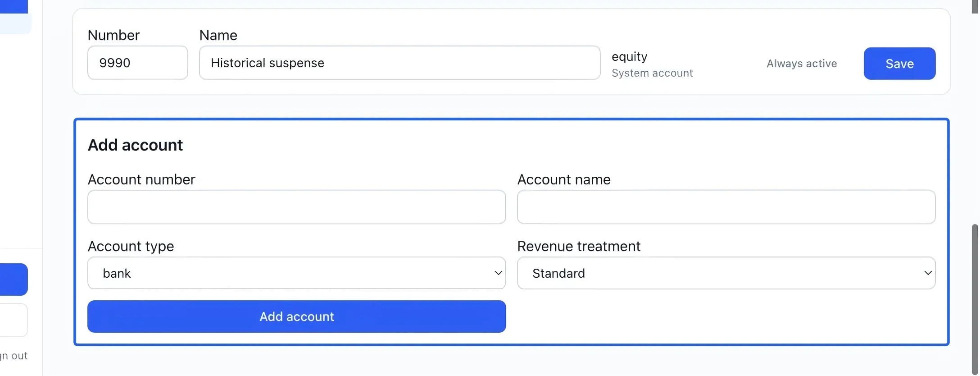
Task: Click the 'System account' label
Action: [x=652, y=73]
